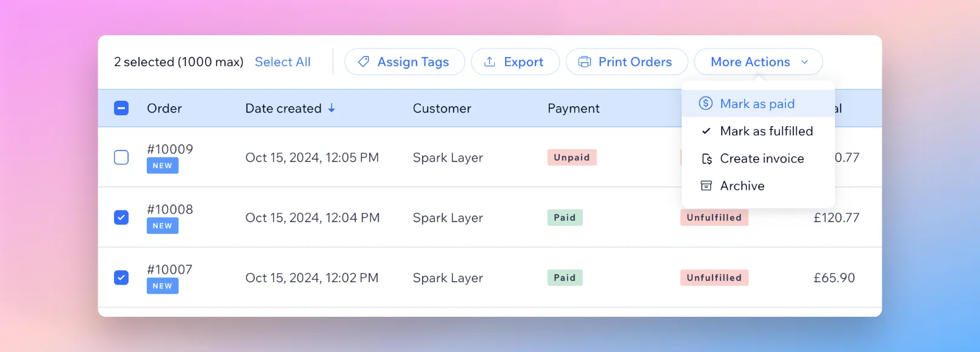Screen dimensions: 980x352
Task: Click the Print Orders button label
Action: click(x=635, y=62)
